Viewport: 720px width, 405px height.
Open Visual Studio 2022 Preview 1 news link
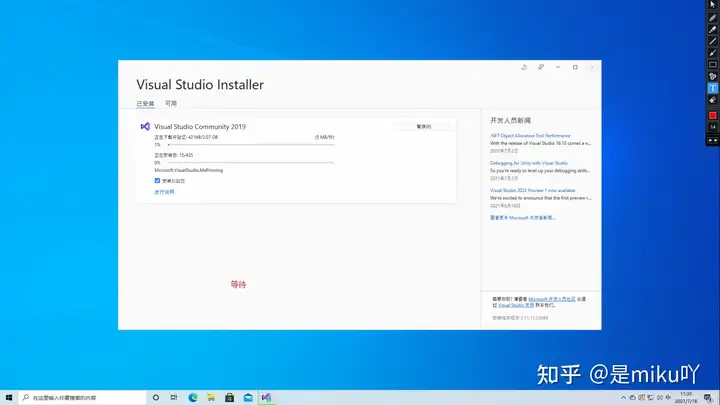tap(532, 190)
